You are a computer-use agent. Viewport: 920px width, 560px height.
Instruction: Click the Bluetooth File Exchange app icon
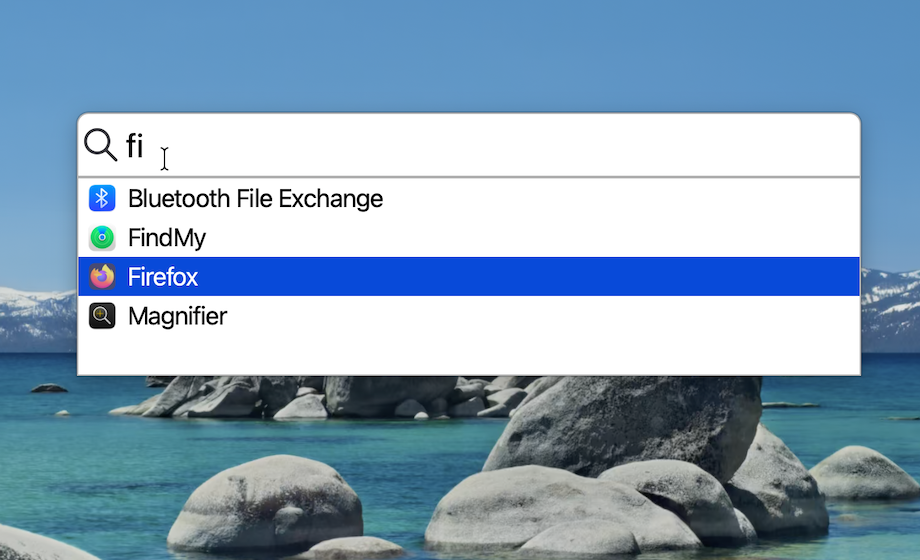point(102,198)
